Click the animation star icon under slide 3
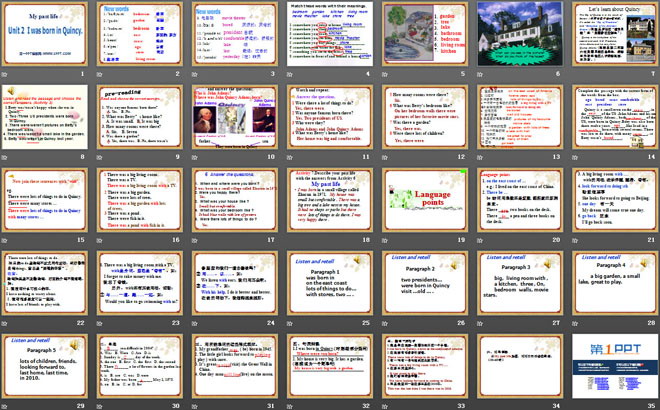The image size is (660, 410). tap(195, 74)
